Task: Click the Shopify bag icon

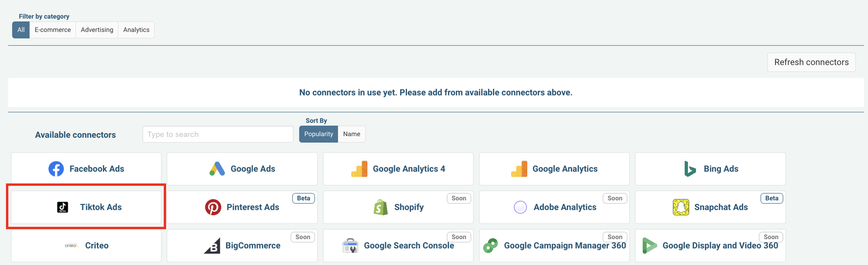Action: (x=381, y=207)
